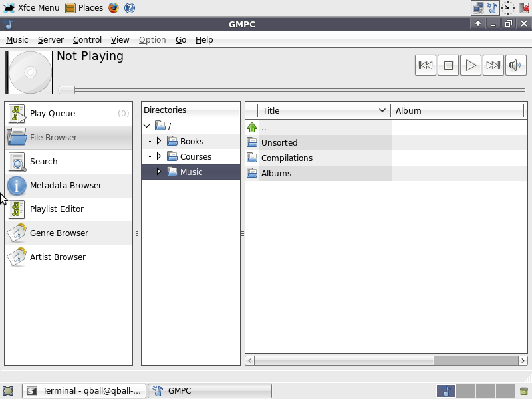Click the GMPC tray icon
Viewport: 532px width, 399px height.
tap(492, 7)
